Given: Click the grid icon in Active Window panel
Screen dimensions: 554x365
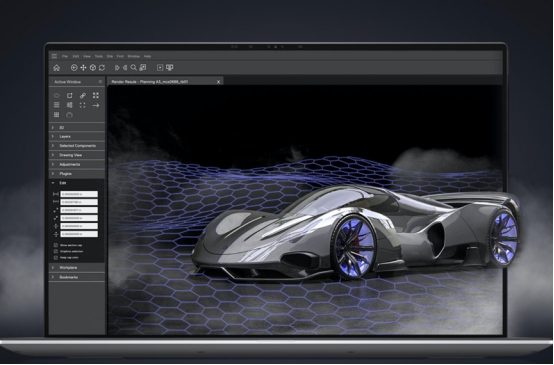Looking at the screenshot, I should point(57,114).
